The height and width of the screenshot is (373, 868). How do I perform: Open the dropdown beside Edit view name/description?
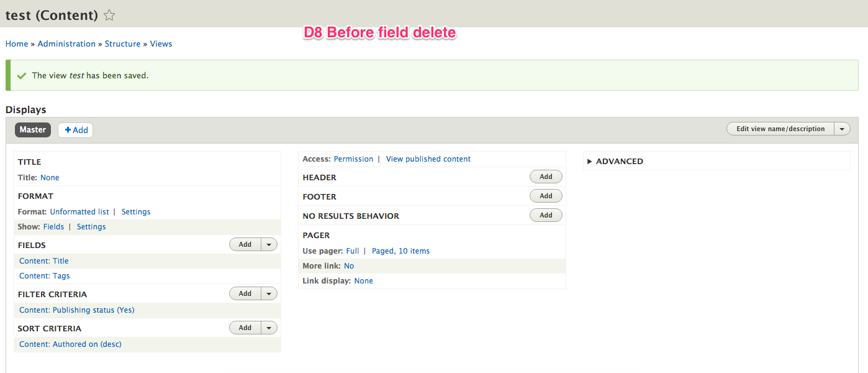coord(842,128)
